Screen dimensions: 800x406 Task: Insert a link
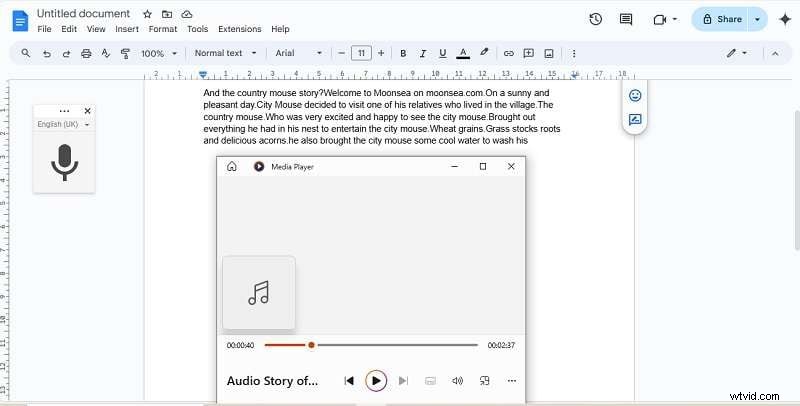coord(509,53)
